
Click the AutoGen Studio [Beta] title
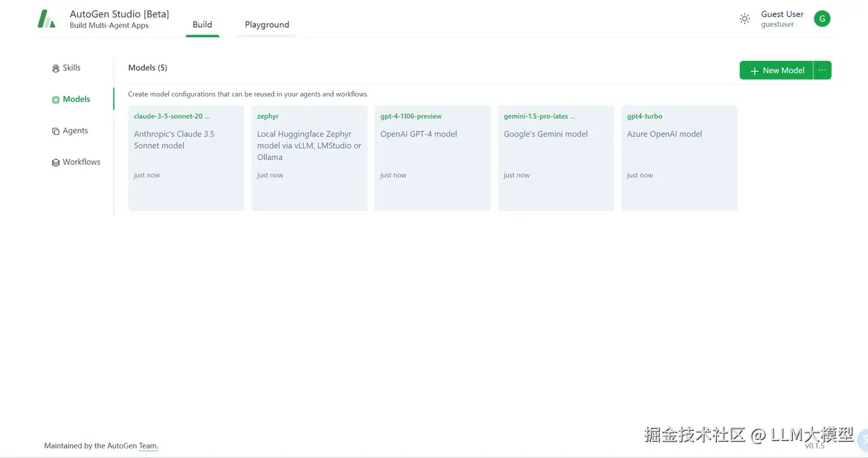119,14
